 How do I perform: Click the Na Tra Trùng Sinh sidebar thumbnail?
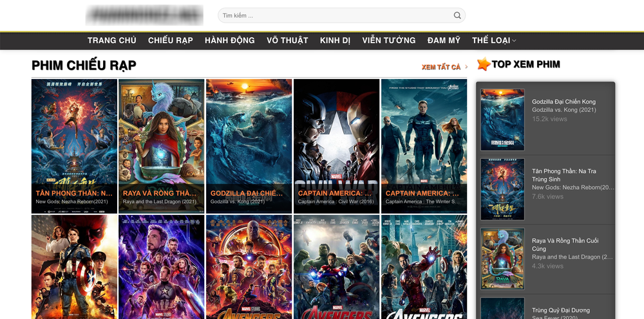click(502, 190)
